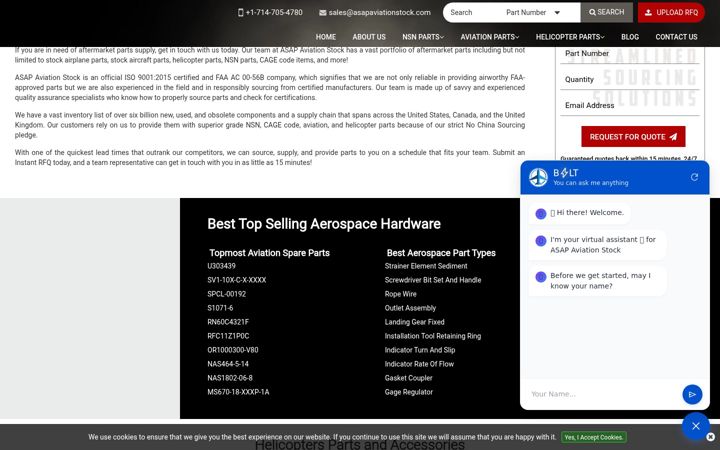
Task: Click the 'Topmost Aviation Spare Parts' heading
Action: 270,253
